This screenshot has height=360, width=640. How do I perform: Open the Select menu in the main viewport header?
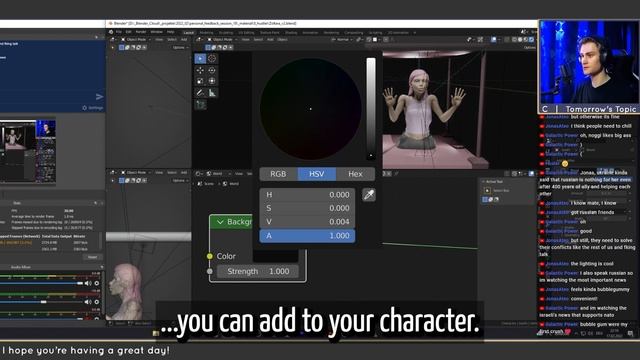[x=258, y=40]
